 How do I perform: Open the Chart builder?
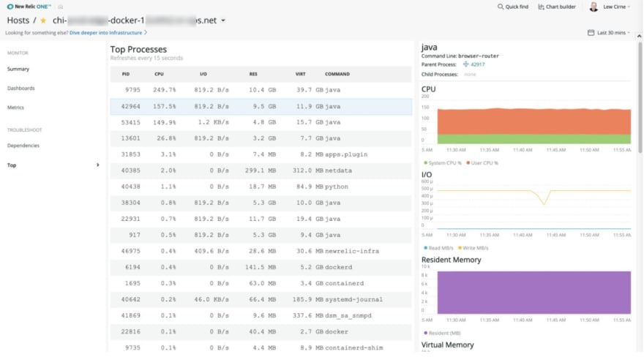click(x=557, y=7)
